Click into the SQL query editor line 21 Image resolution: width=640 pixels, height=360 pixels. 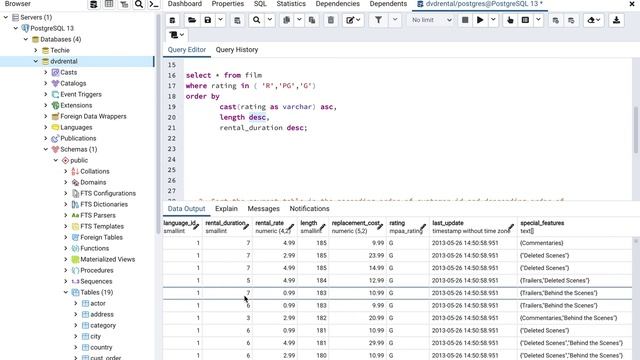(263, 128)
